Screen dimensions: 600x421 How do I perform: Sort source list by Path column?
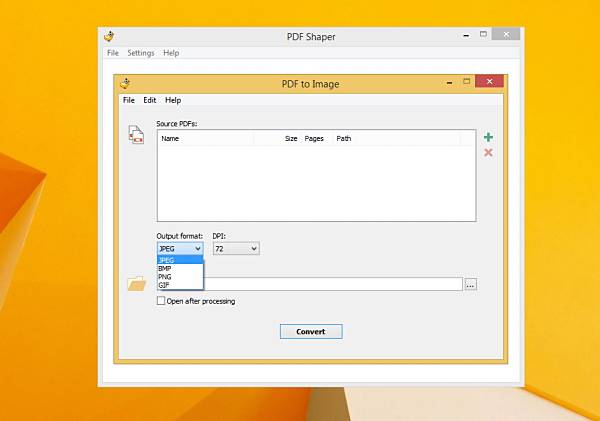[x=396, y=139]
